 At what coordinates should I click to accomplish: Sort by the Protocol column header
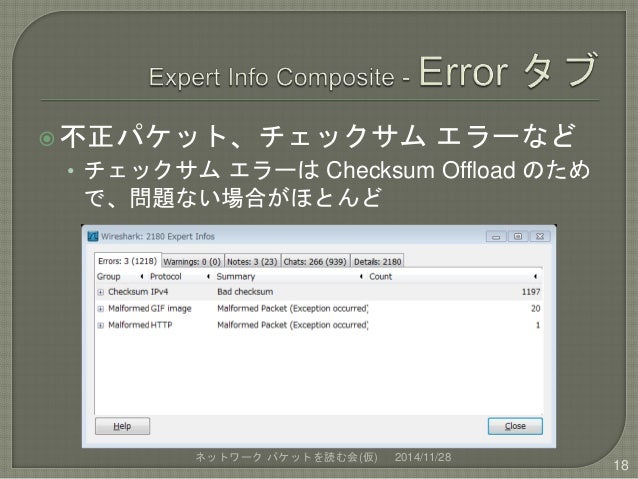pos(180,276)
